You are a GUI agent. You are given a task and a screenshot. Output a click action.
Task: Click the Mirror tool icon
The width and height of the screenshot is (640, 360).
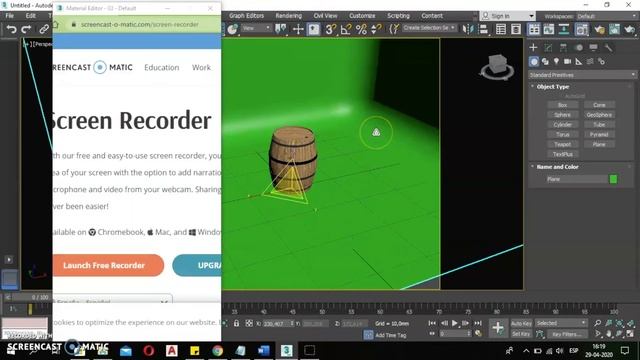(467, 29)
